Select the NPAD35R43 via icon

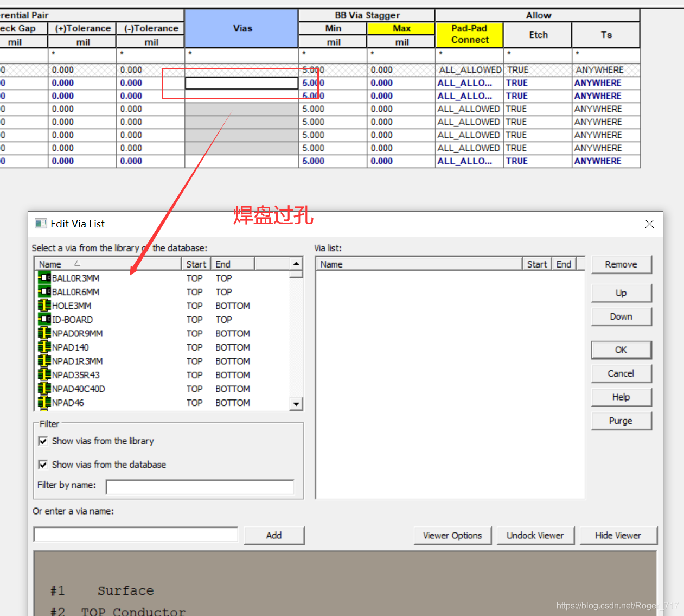[x=44, y=375]
